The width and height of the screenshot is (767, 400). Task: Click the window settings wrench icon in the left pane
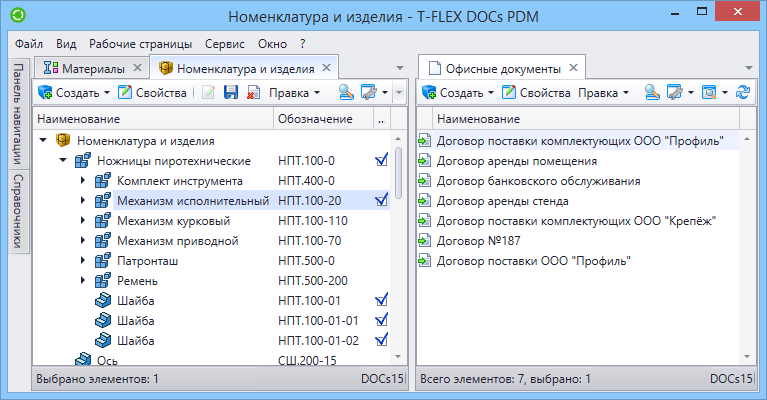tap(368, 92)
